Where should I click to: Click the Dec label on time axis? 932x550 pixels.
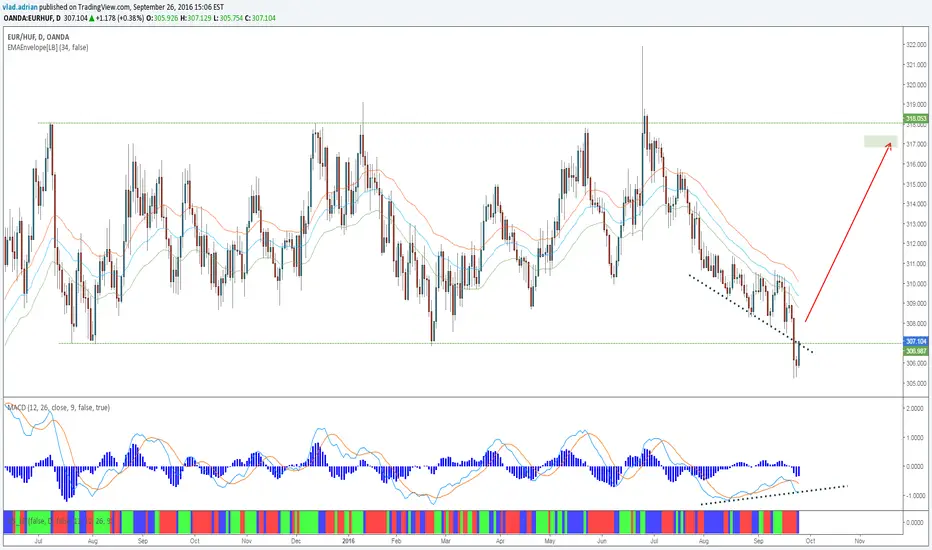click(296, 541)
